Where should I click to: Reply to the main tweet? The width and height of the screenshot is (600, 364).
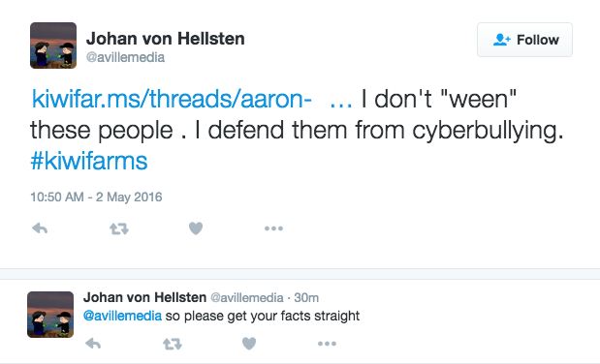[40, 228]
